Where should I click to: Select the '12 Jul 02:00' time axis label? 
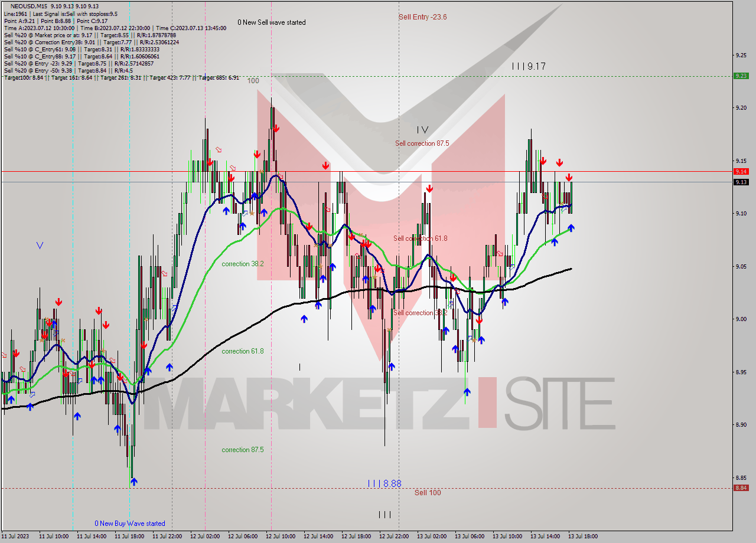[x=205, y=537]
